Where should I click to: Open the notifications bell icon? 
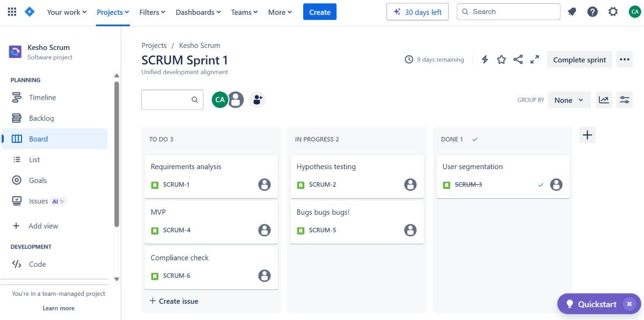pos(572,12)
